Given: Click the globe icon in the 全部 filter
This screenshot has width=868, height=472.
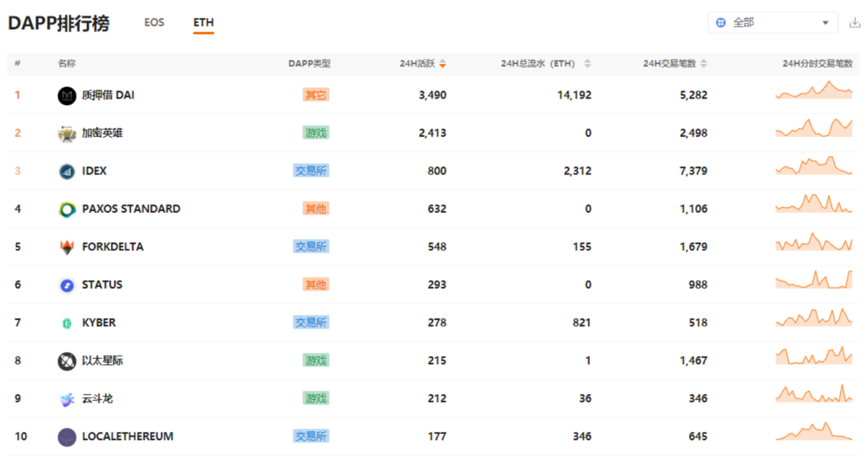Looking at the screenshot, I should 721,23.
